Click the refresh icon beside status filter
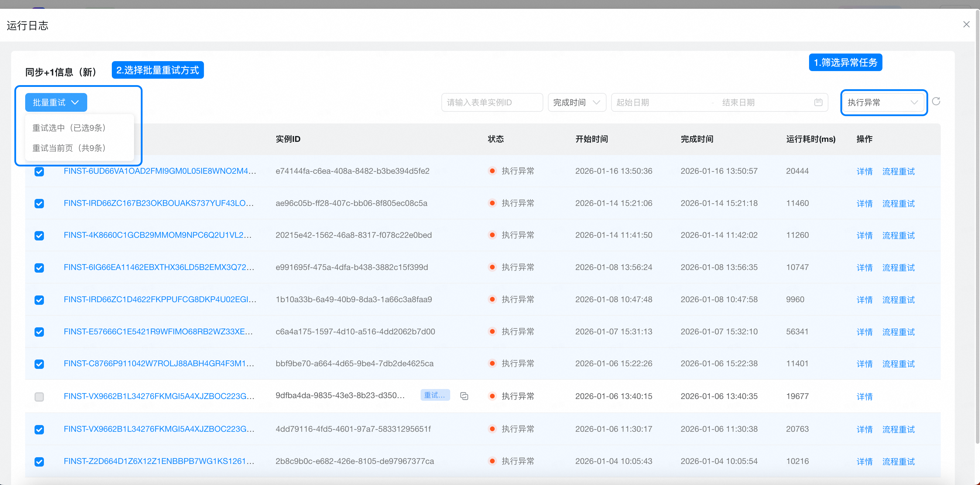The image size is (980, 485). tap(936, 101)
